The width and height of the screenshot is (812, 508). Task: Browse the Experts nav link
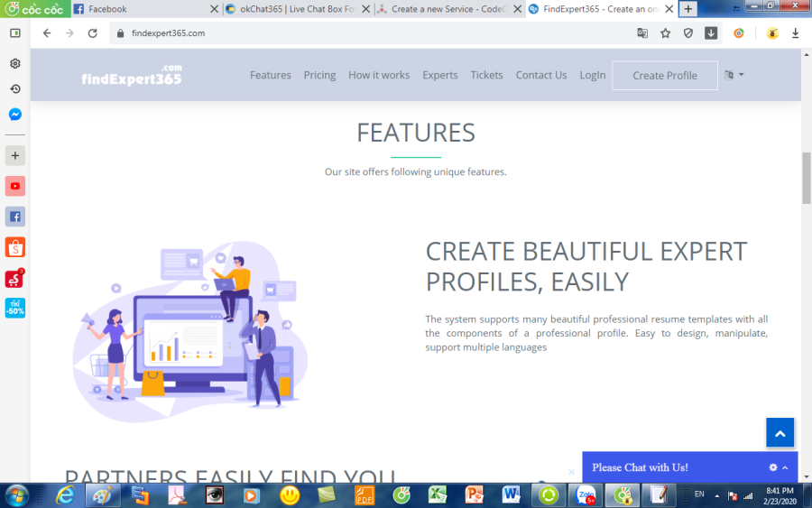[440, 75]
